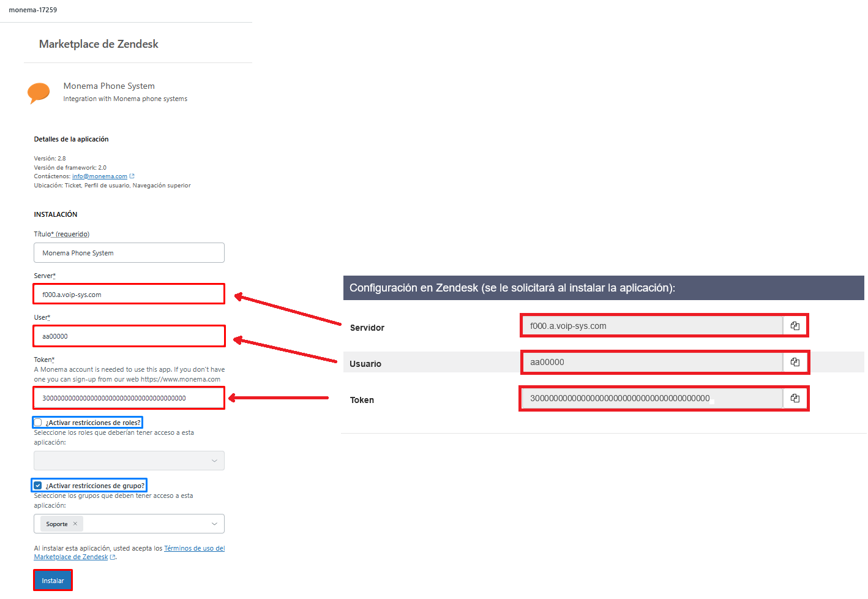Copy the Servidor value f000.a.voip-sys.com

click(x=795, y=326)
